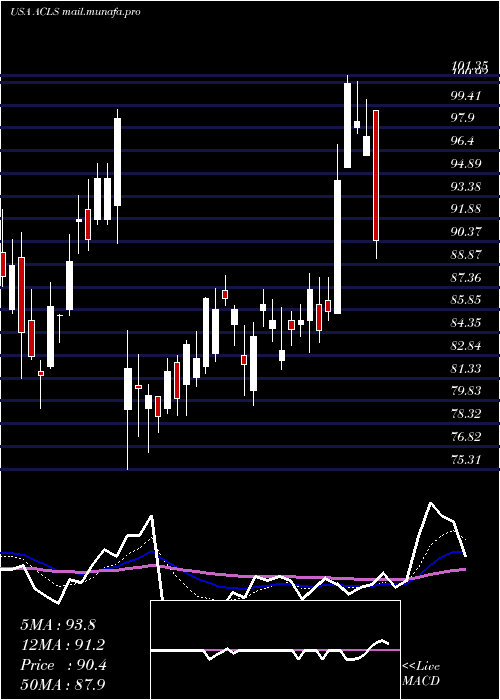The height and width of the screenshot is (700, 500).
Task: Select the 87.36 price axis label
Action: tap(466, 278)
